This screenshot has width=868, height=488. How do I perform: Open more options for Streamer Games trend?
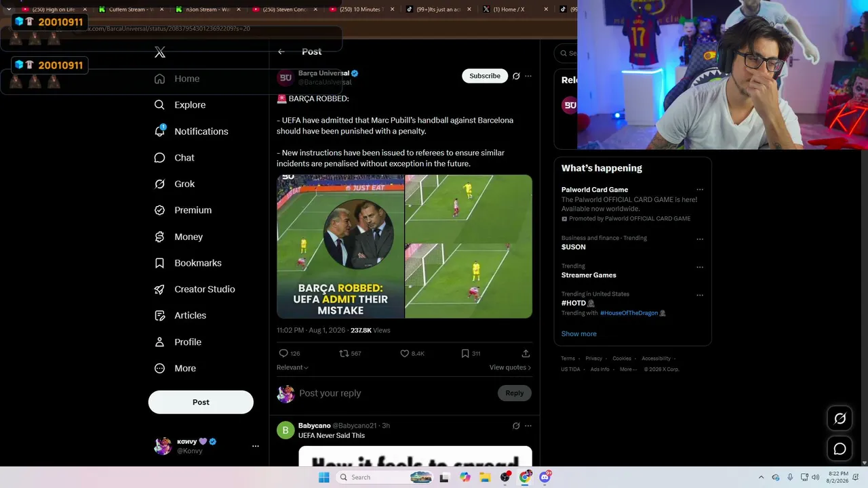click(700, 267)
